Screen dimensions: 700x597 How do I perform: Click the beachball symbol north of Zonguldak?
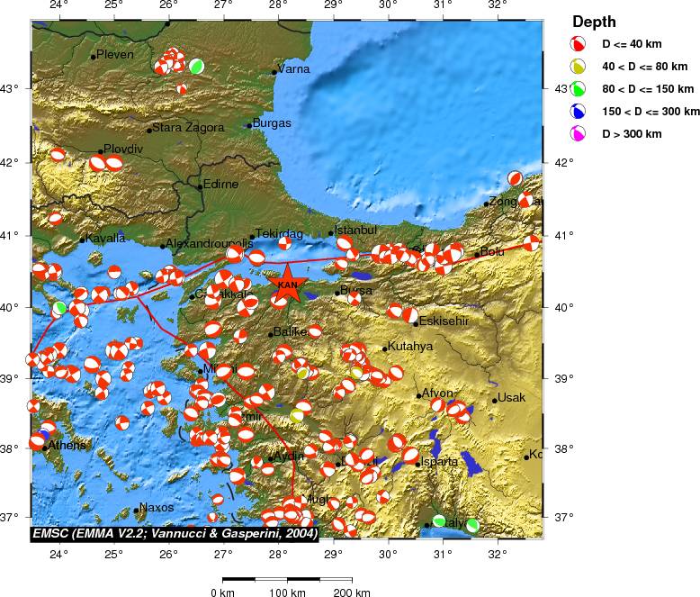tap(515, 178)
